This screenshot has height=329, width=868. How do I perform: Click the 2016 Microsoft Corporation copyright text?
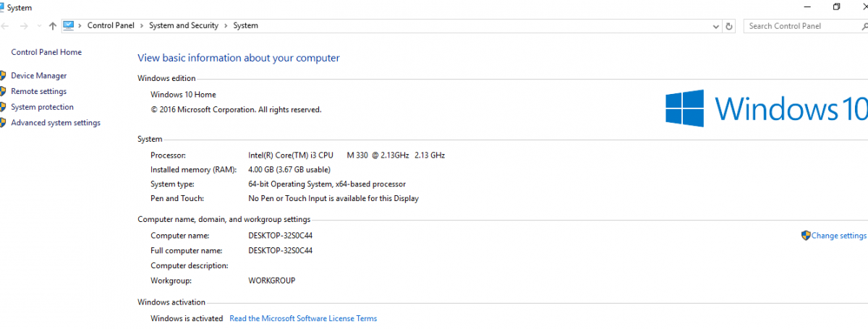click(x=236, y=110)
